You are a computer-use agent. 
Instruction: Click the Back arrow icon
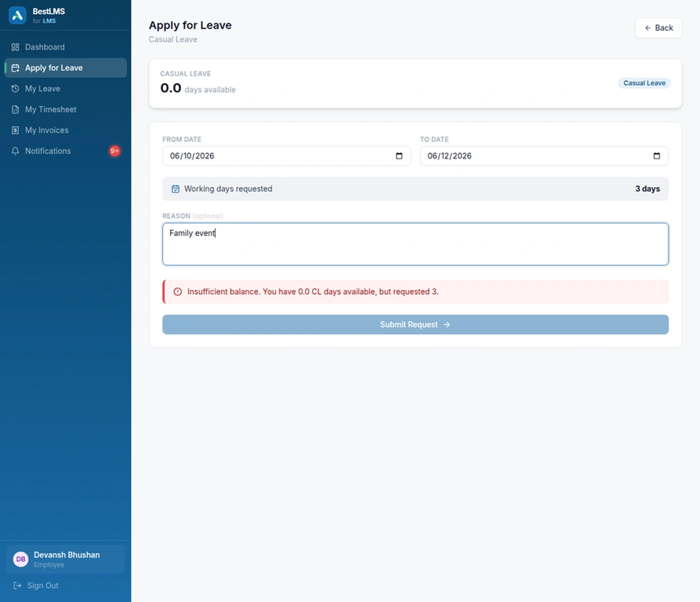(x=647, y=28)
